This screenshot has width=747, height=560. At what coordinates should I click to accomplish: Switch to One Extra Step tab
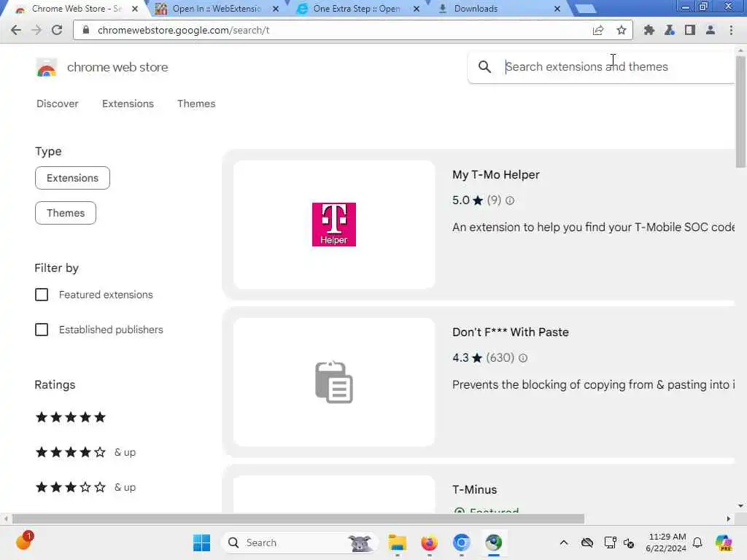click(356, 9)
